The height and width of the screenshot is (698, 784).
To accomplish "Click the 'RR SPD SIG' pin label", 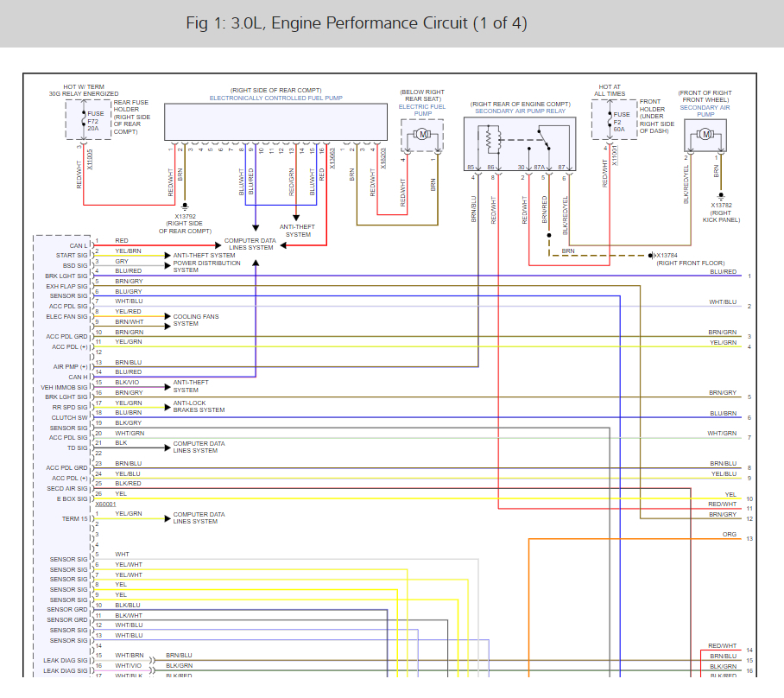I will 70,407.
